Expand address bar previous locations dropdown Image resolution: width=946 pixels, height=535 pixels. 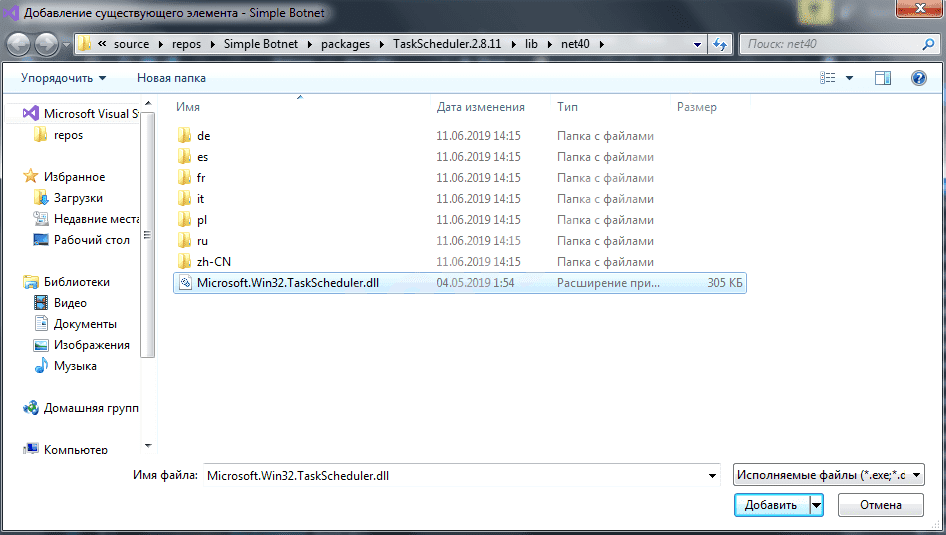(697, 44)
